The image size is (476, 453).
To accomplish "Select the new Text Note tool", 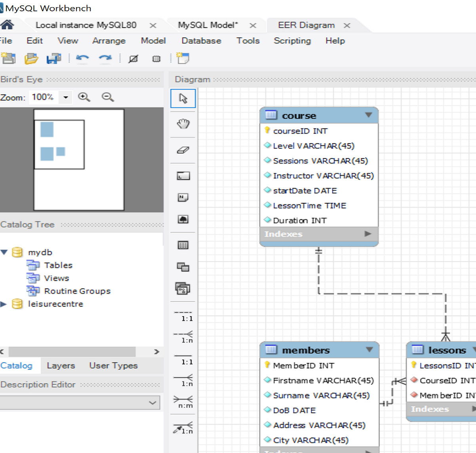I will 183,197.
